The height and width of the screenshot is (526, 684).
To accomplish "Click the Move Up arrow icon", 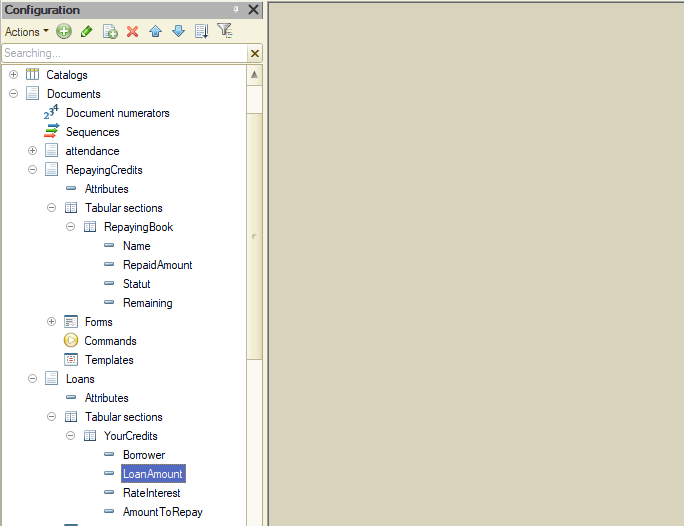I will (156, 31).
